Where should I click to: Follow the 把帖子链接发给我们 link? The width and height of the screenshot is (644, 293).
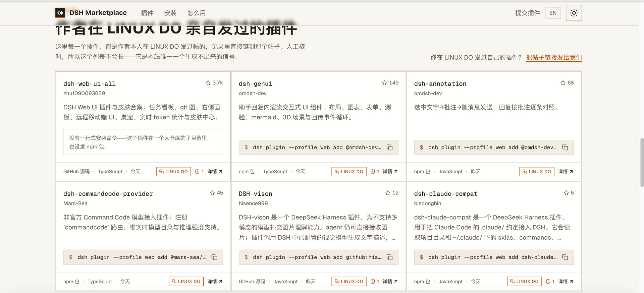click(x=554, y=57)
